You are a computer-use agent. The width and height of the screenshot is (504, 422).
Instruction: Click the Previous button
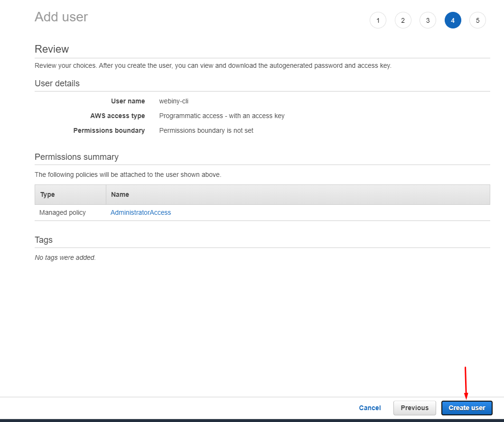pyautogui.click(x=414, y=408)
